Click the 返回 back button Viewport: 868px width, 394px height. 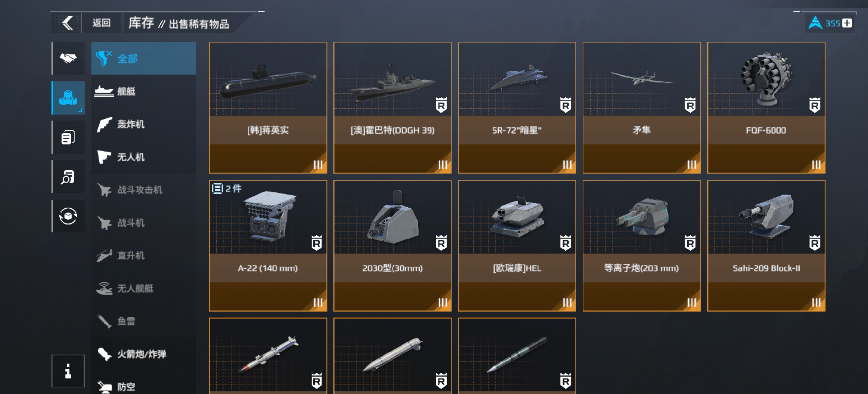(x=101, y=23)
